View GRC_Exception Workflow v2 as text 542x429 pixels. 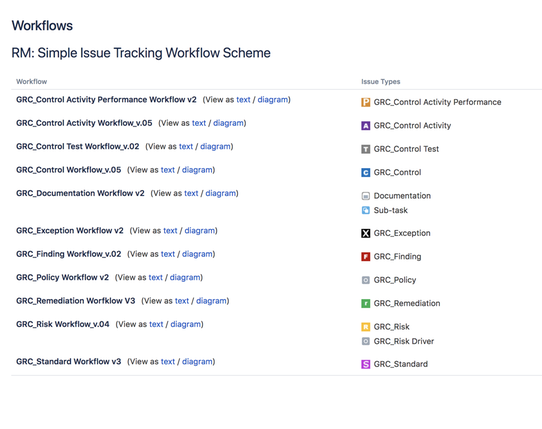tap(170, 231)
